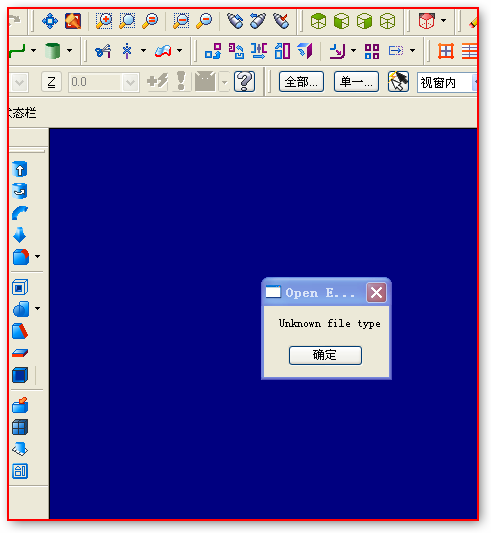Close the Open E... dialog with X
The image size is (491, 533).
[x=376, y=292]
